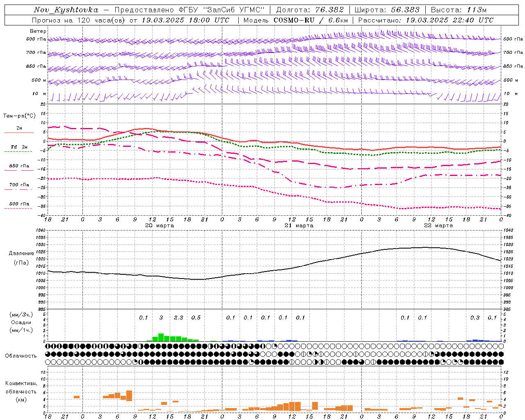The image size is (525, 420).
Task: Click the Облачность row label
Action: 21,356
